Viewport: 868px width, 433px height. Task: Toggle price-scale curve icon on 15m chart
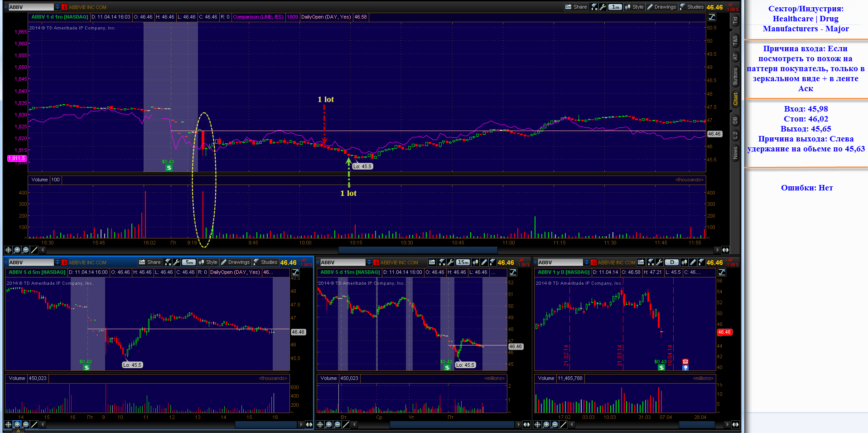pyautogui.click(x=513, y=272)
